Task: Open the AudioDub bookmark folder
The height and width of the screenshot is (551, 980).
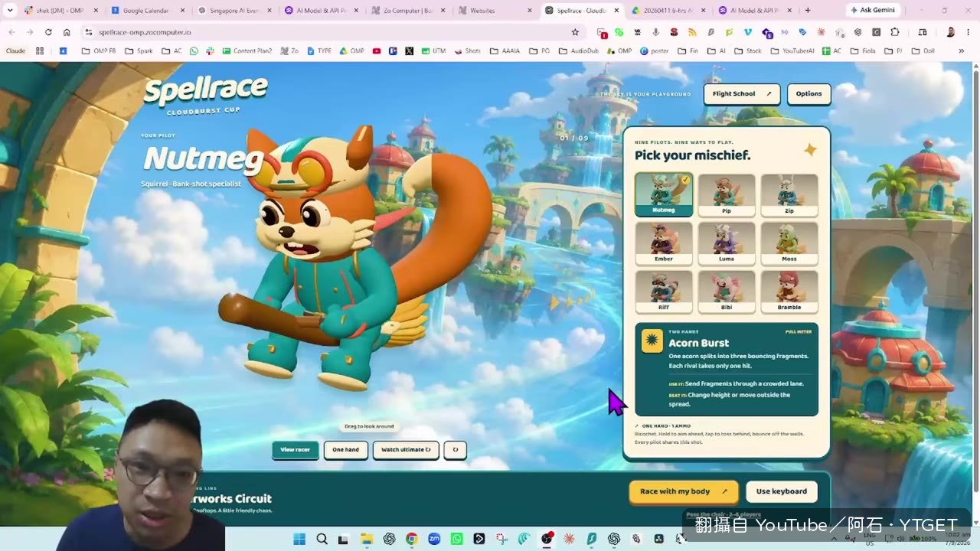Action: coord(578,51)
